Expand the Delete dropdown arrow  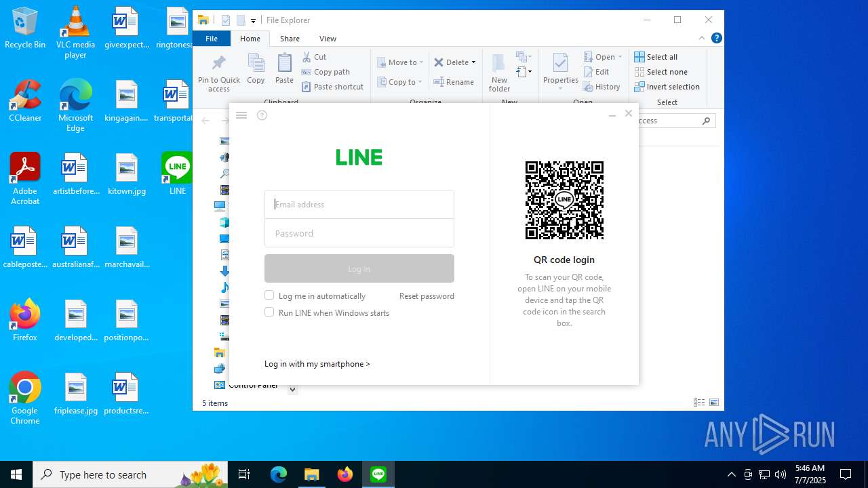click(473, 62)
